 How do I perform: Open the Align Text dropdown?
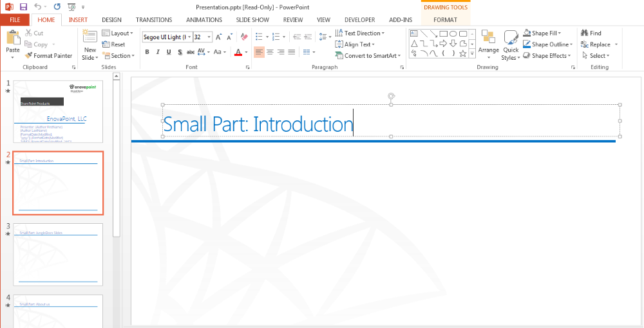pos(355,44)
